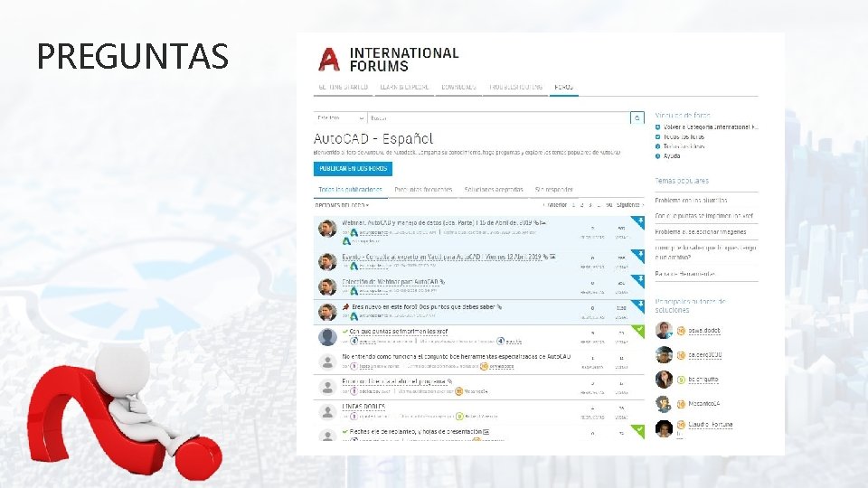Click pin ribbon on Evento Vault thread
868x488 pixels.
point(638,256)
